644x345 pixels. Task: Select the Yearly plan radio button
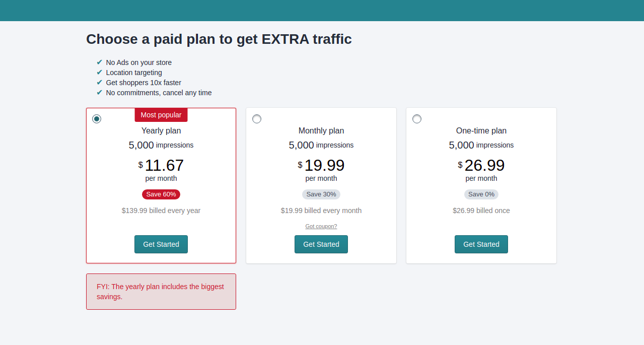pos(97,119)
